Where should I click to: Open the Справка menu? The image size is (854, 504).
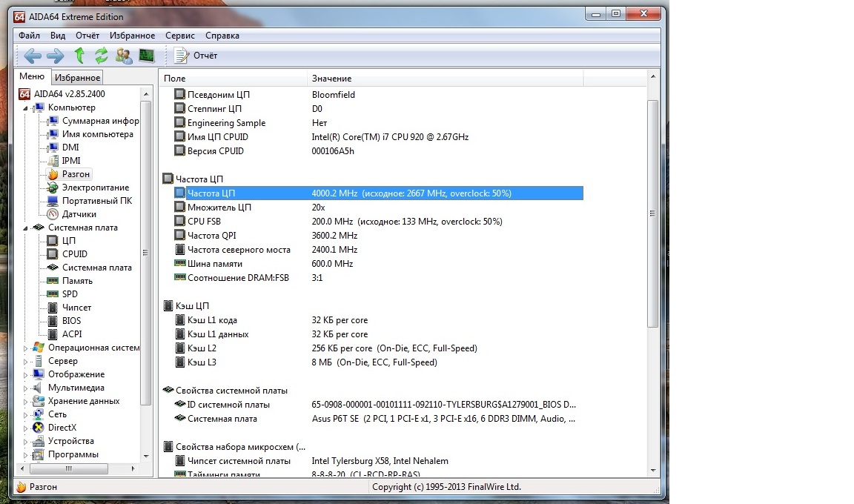[x=222, y=36]
